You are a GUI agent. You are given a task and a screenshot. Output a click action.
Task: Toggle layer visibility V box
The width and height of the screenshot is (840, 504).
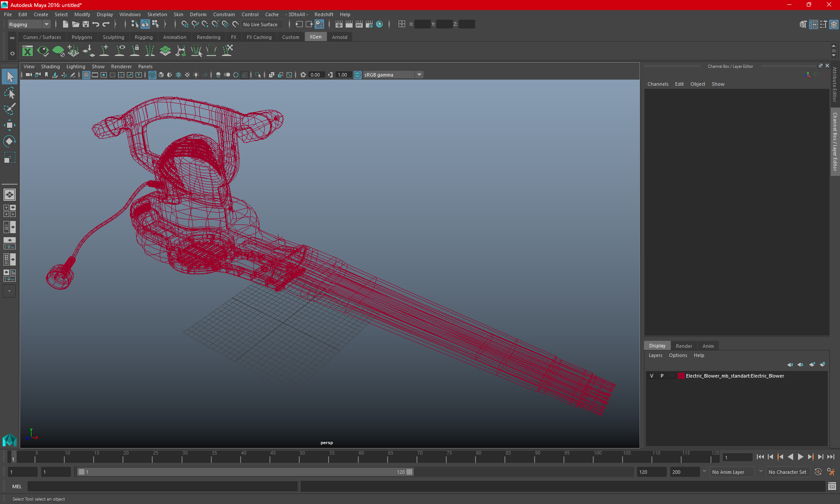point(651,376)
